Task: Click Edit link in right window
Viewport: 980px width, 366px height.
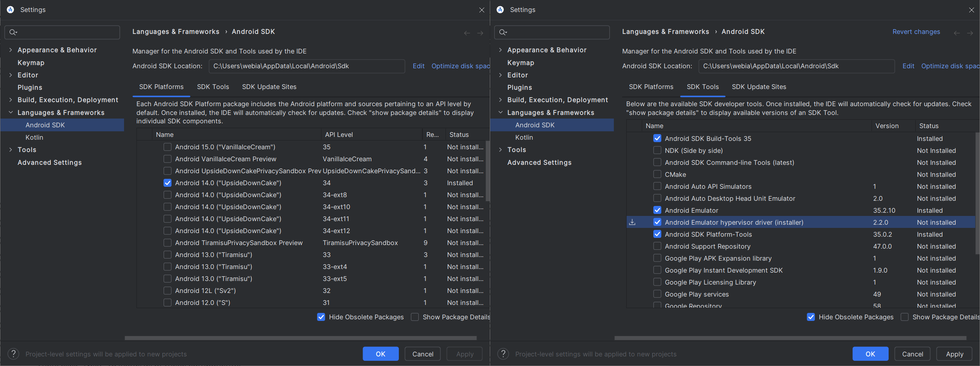Action: [x=908, y=66]
